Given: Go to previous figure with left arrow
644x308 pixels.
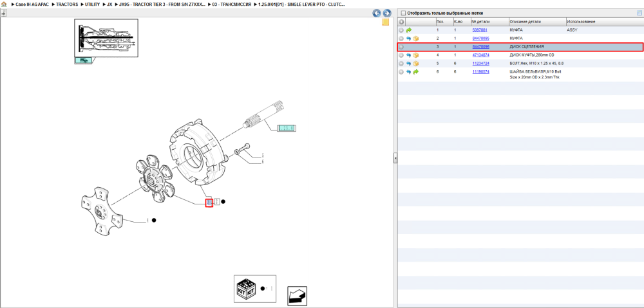Looking at the screenshot, I should pyautogui.click(x=377, y=13).
